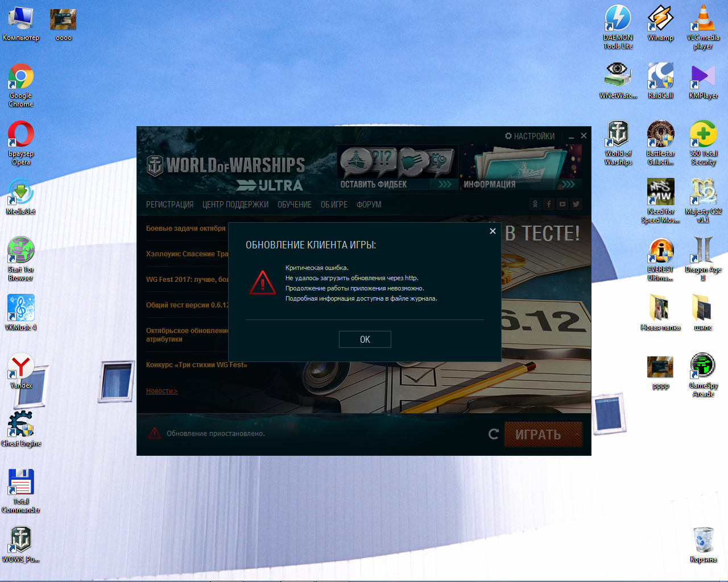Select the VLC media player shortcut
The height and width of the screenshot is (582, 728).
(x=703, y=27)
